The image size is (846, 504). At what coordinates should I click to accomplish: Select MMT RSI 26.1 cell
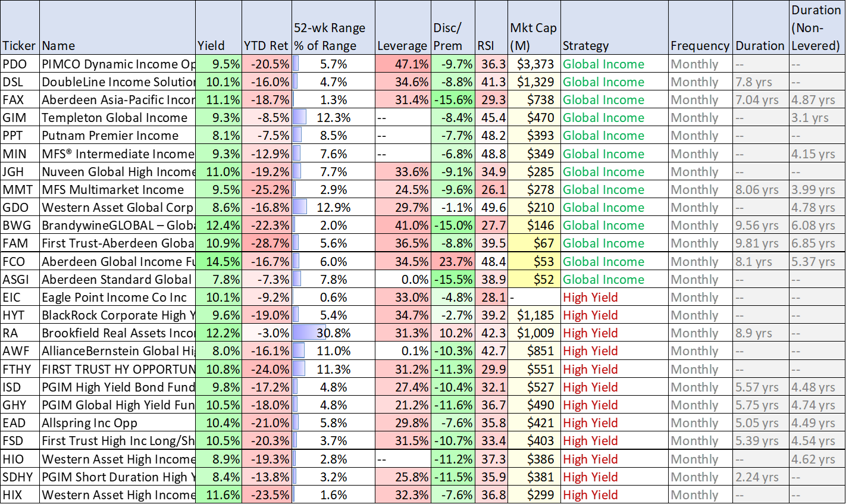[491, 190]
